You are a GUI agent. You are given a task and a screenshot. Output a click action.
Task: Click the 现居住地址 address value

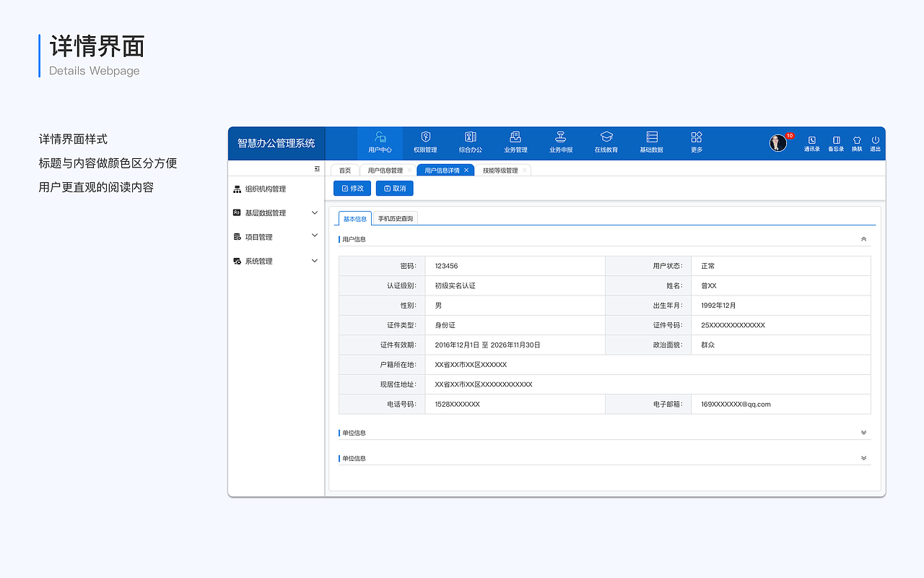(x=484, y=384)
